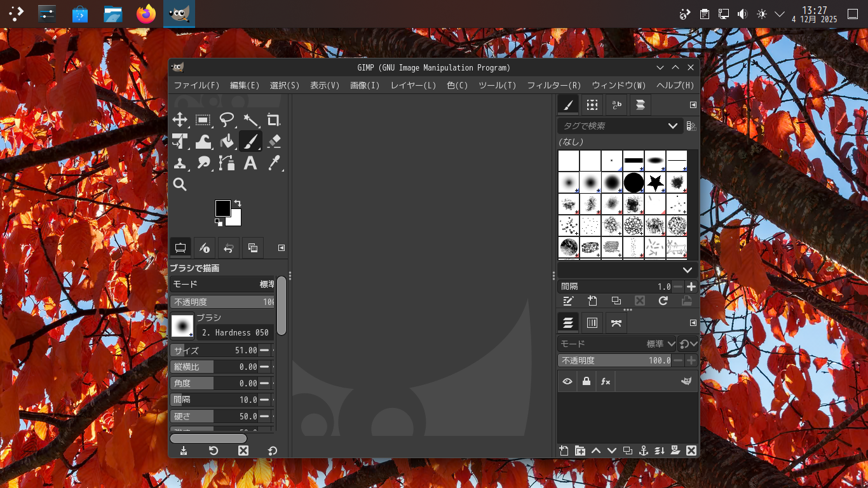The image size is (868, 488).
Task: Select the Eraser tool
Action: point(273,141)
